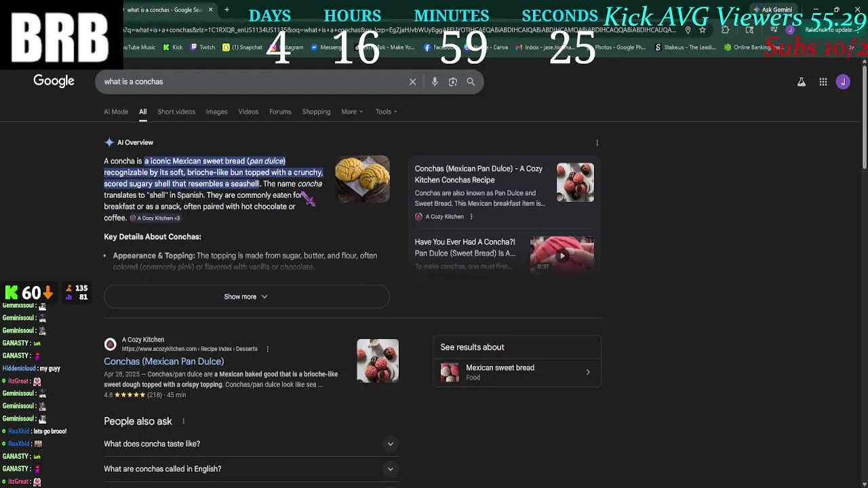Open new browser tab with plus icon

point(226,9)
